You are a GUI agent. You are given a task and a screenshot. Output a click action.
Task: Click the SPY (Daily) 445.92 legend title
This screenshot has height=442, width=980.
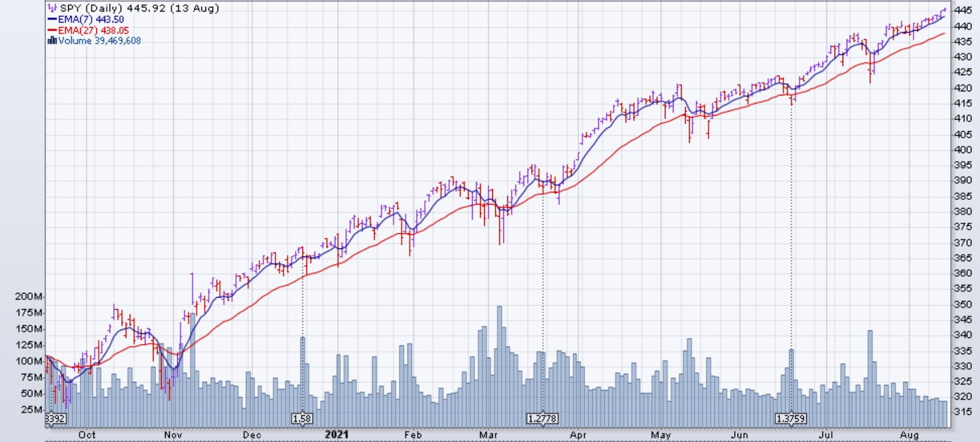tap(139, 9)
